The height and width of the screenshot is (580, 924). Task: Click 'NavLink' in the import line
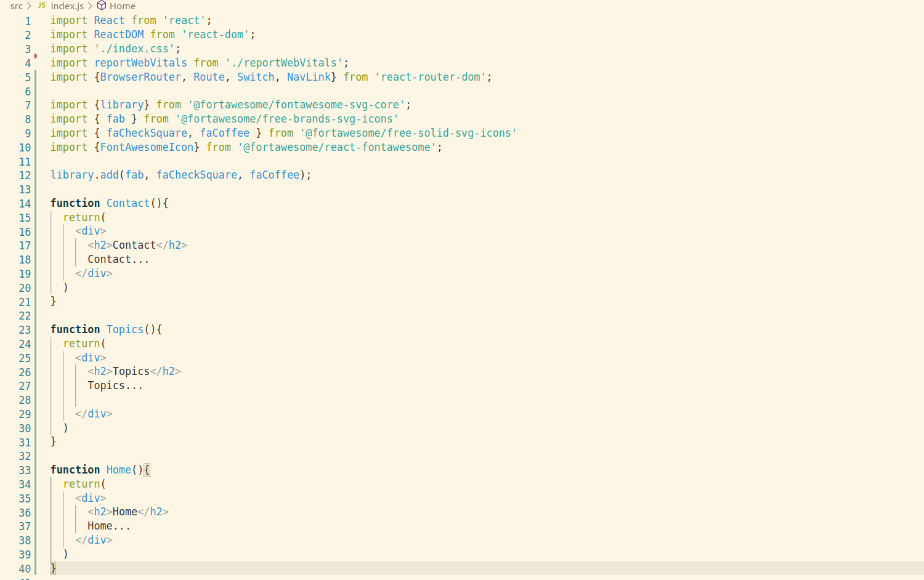309,77
